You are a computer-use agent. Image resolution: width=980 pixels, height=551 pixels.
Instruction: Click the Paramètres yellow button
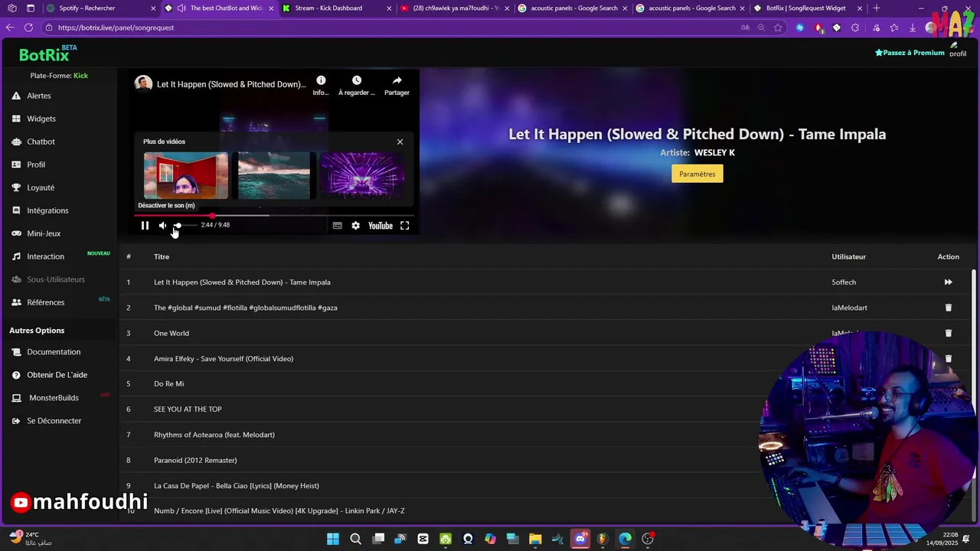click(x=697, y=174)
